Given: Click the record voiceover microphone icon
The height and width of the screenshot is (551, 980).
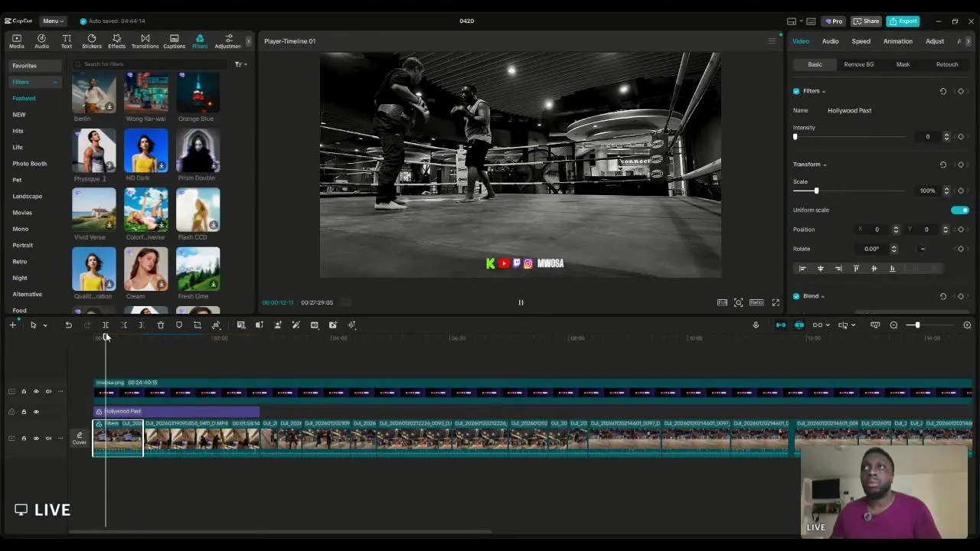Looking at the screenshot, I should click(x=756, y=325).
